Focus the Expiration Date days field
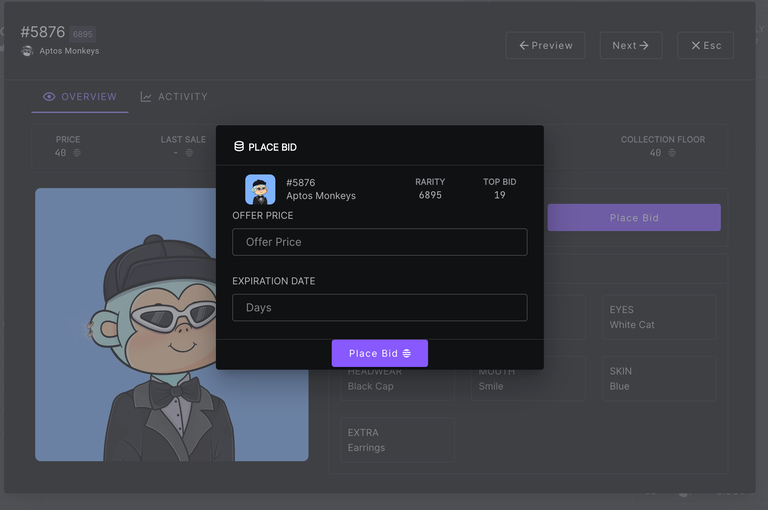 tap(379, 308)
